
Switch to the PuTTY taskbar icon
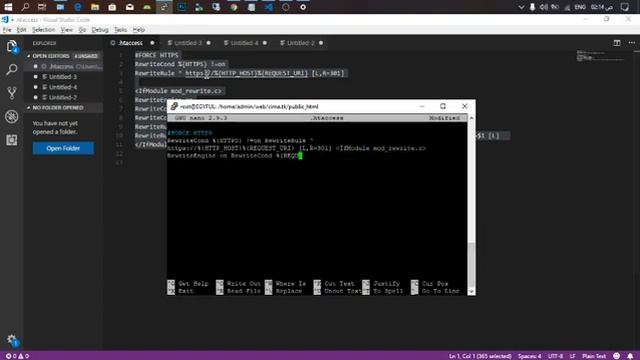click(x=164, y=7)
